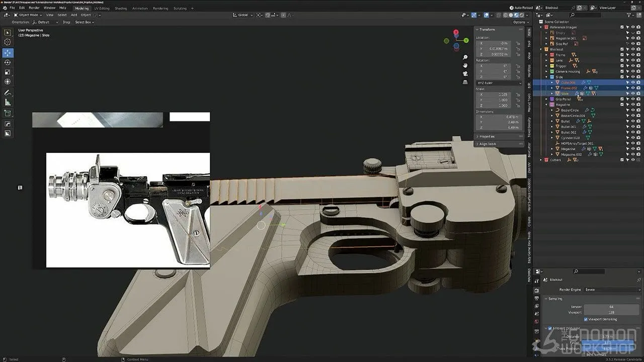Viewport: 644px width, 362px height.
Task: Hide the Slide object in the outliner
Action: (x=632, y=93)
